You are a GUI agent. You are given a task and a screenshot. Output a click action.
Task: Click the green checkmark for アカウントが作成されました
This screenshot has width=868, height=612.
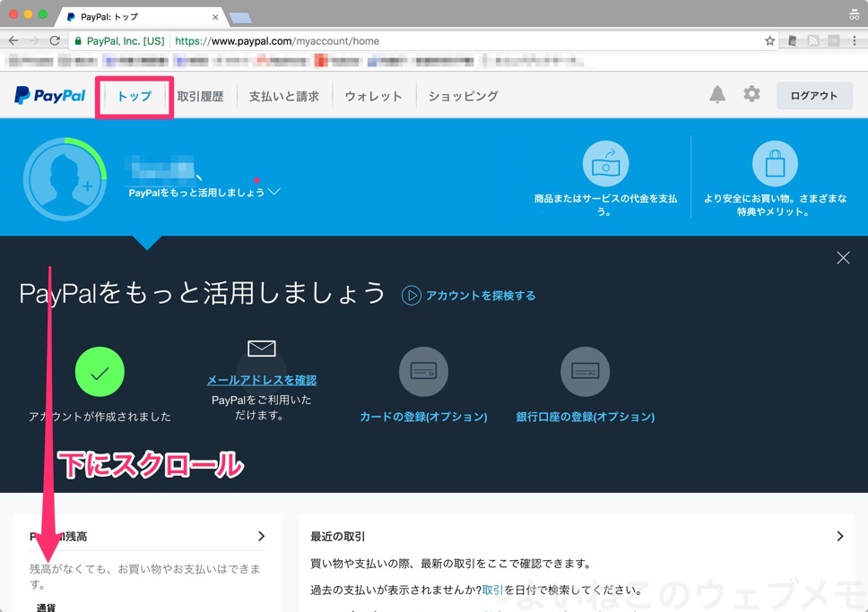(100, 371)
